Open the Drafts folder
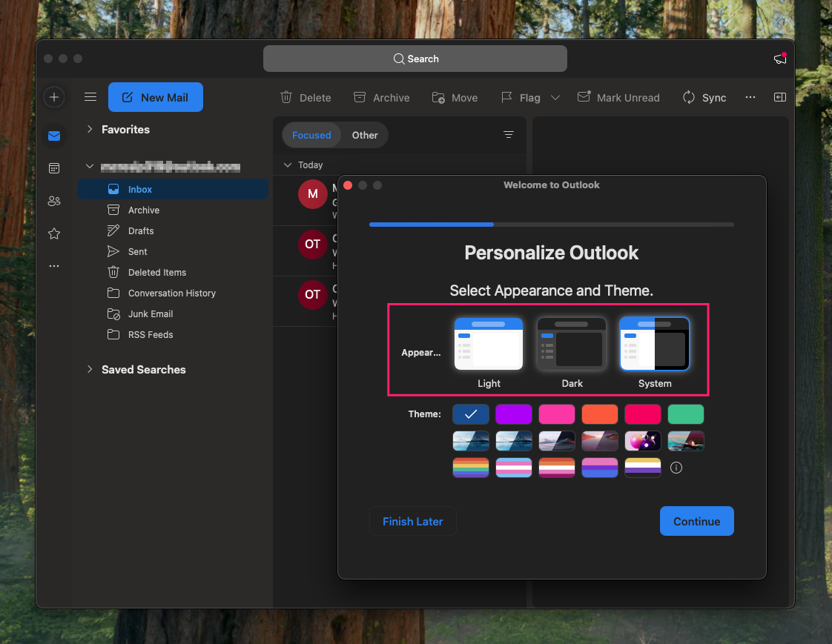This screenshot has height=644, width=832. click(173, 230)
